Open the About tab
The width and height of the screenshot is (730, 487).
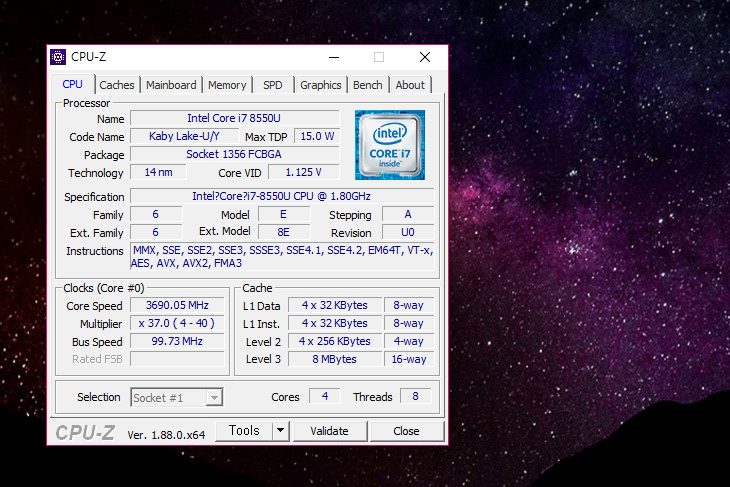[x=410, y=85]
